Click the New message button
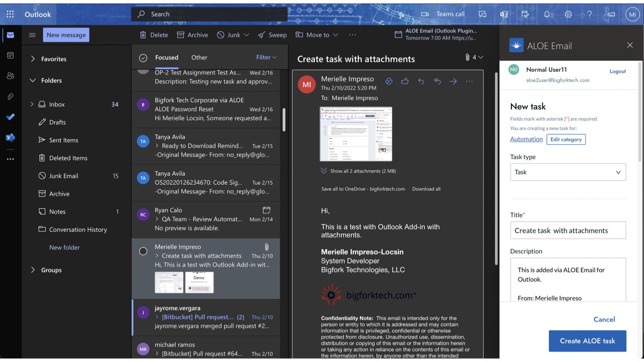Screen dimensions: 644x362 click(x=66, y=35)
